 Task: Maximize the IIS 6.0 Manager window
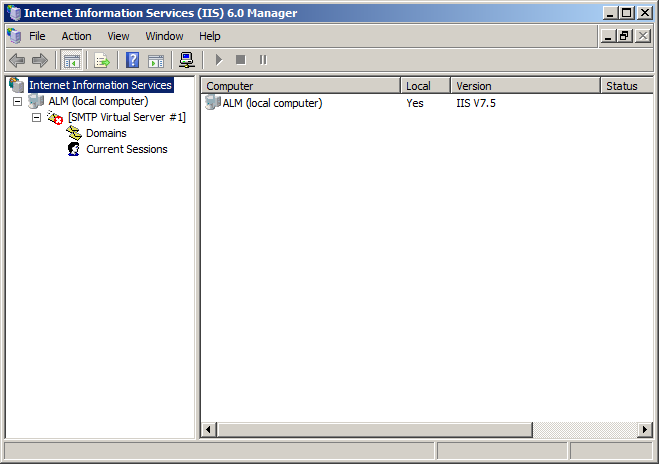(x=627, y=13)
